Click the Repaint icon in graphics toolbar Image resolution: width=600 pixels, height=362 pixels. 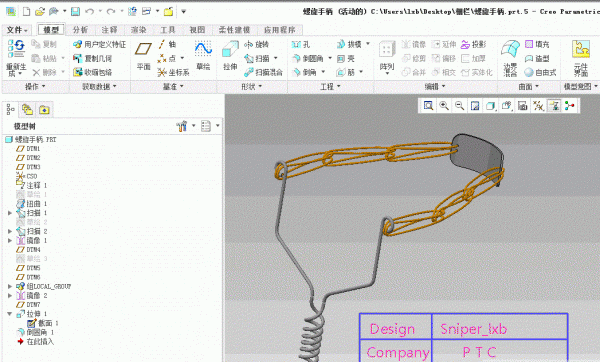[475, 106]
